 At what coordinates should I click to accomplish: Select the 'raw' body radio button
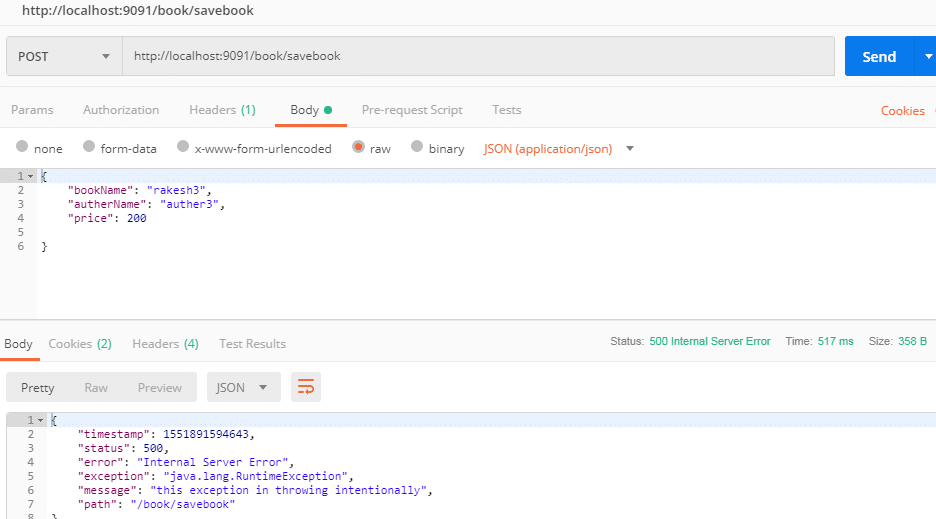point(358,148)
